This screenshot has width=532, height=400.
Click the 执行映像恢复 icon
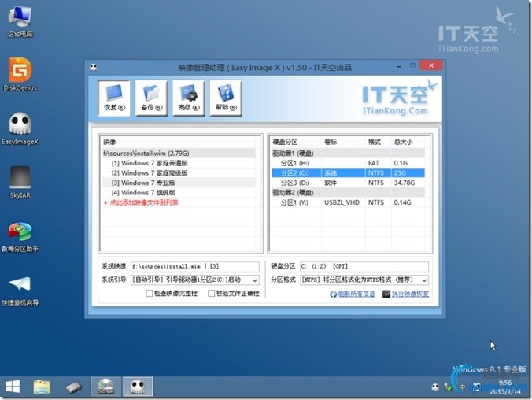pyautogui.click(x=386, y=294)
